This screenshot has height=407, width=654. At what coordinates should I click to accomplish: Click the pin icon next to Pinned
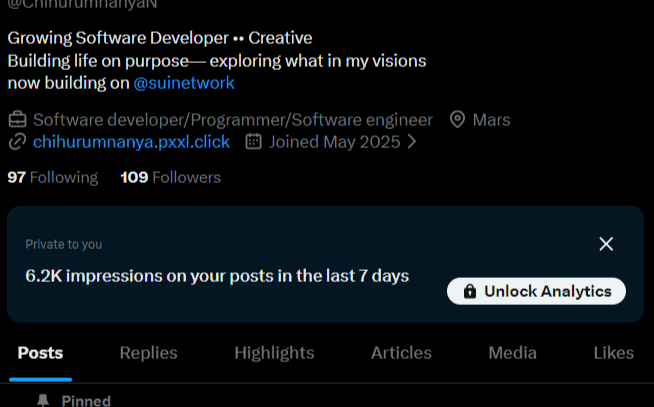pos(43,401)
